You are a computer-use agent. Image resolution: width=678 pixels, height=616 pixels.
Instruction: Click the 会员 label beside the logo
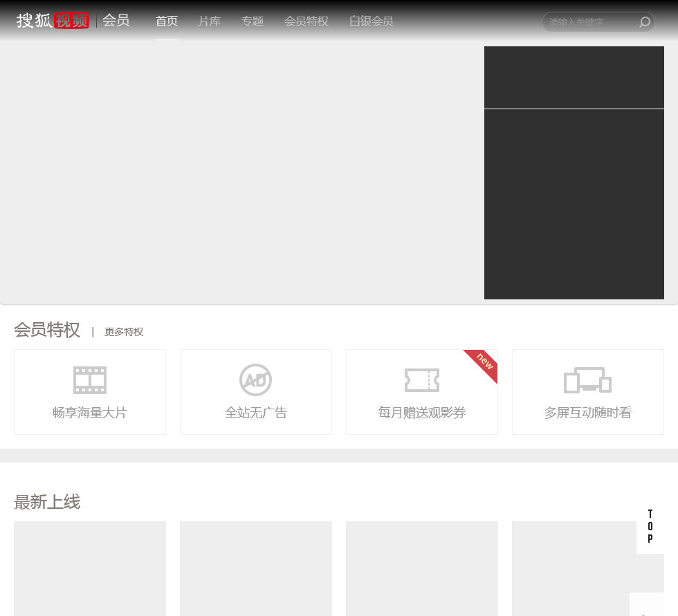pyautogui.click(x=116, y=20)
